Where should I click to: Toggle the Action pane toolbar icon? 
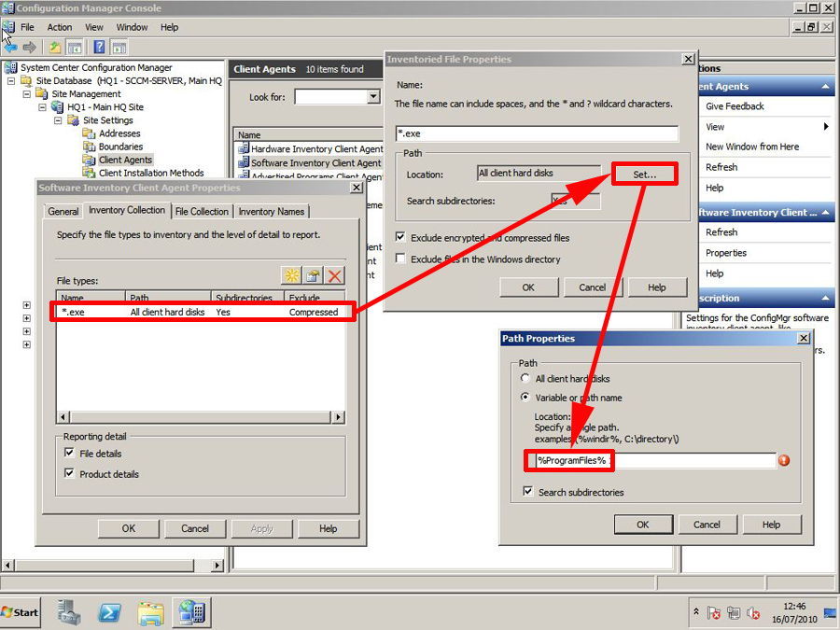pos(119,48)
